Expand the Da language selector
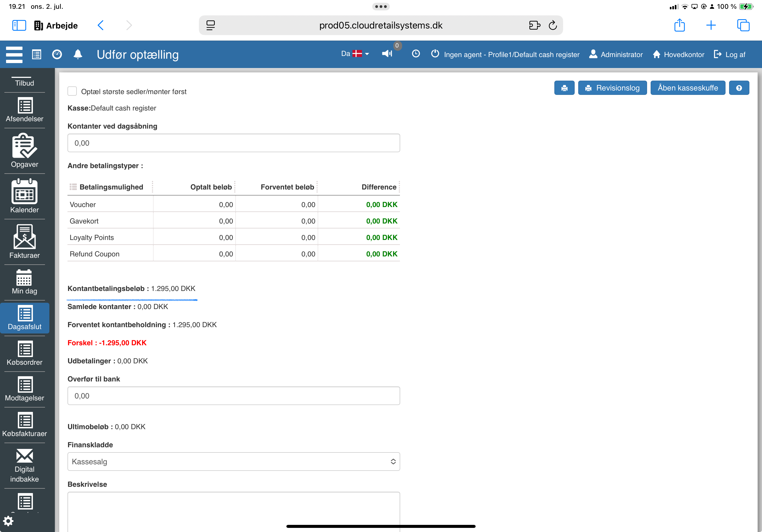The width and height of the screenshot is (762, 532). pyautogui.click(x=355, y=54)
